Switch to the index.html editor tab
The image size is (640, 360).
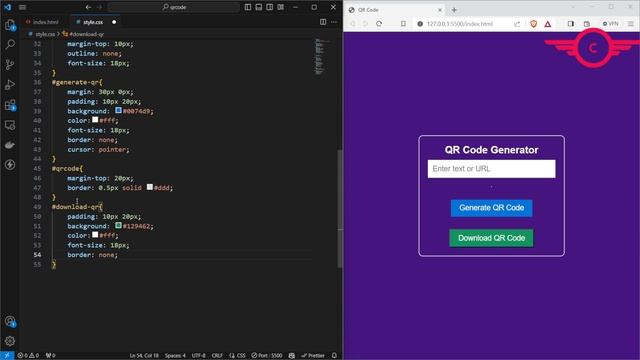pos(42,22)
